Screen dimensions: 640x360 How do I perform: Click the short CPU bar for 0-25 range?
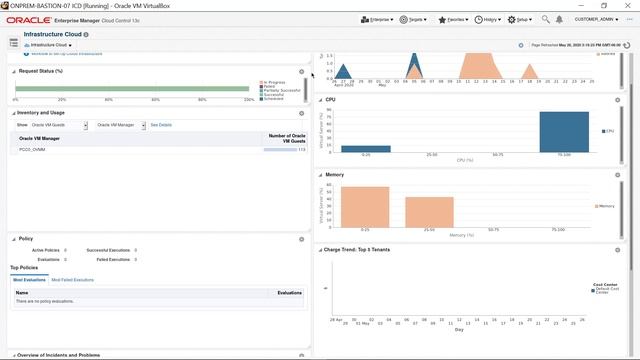pyautogui.click(x=366, y=149)
